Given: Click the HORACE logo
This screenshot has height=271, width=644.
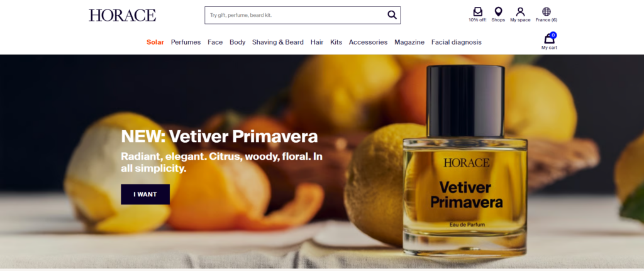Looking at the screenshot, I should 123,15.
